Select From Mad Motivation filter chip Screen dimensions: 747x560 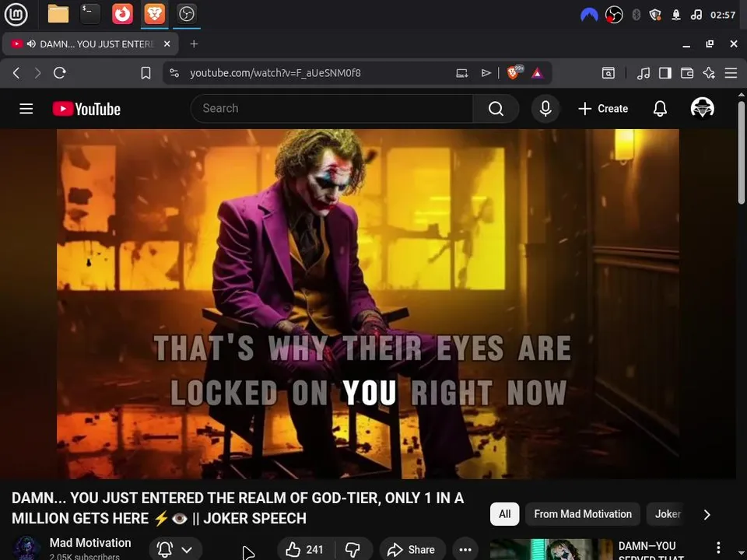[583, 514]
